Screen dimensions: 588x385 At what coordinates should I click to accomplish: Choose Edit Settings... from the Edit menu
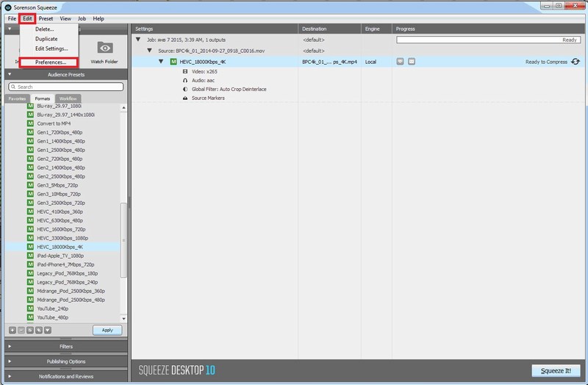pos(49,48)
